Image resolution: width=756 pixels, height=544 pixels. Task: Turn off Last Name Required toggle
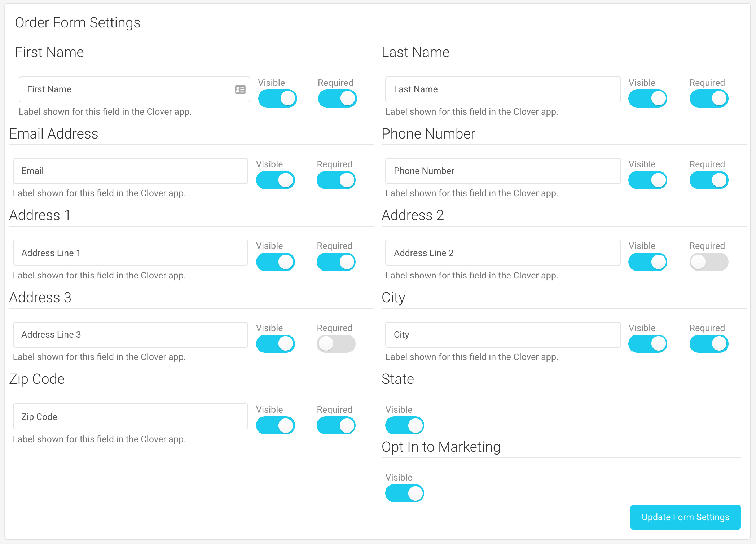709,98
